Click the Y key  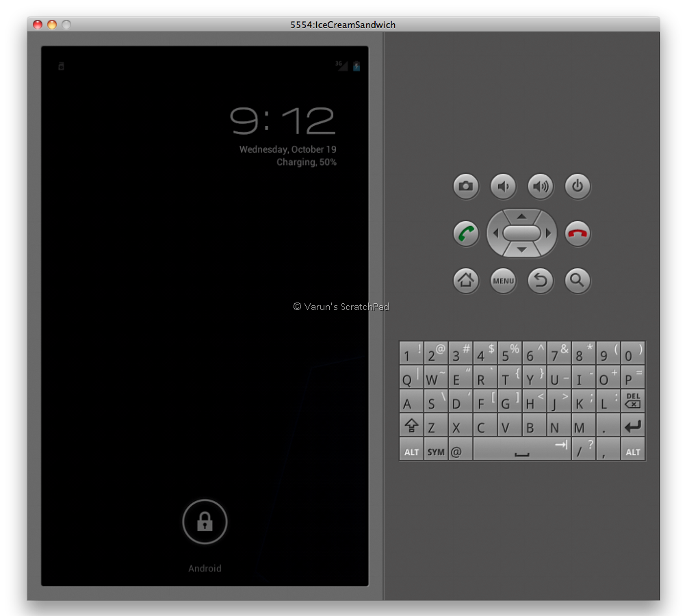tap(534, 377)
